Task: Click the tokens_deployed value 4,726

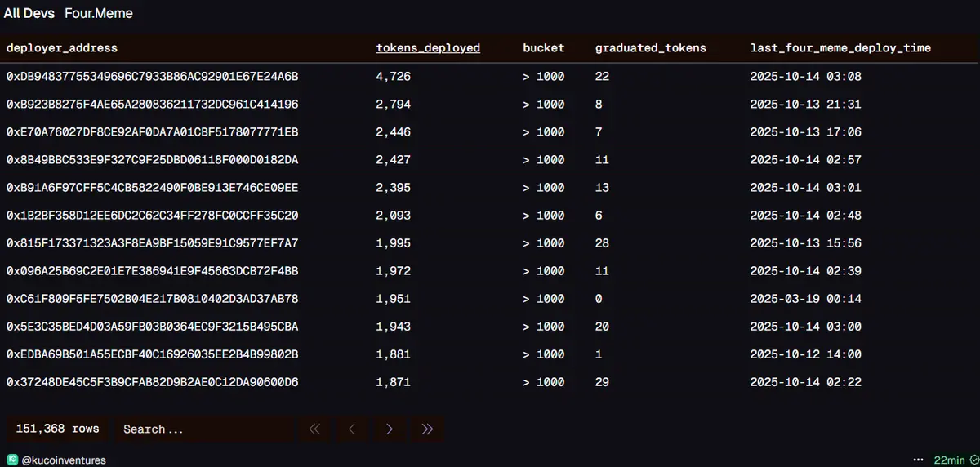Action: pos(393,77)
